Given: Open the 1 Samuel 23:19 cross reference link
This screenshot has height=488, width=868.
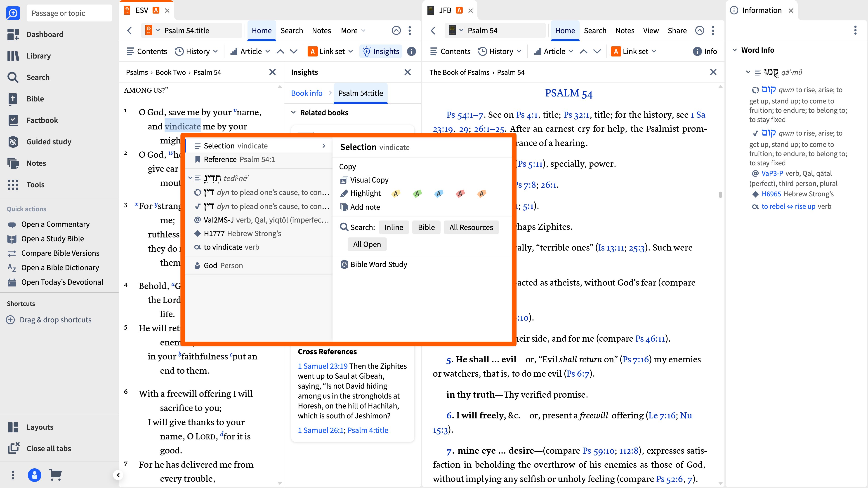Looking at the screenshot, I should [322, 366].
